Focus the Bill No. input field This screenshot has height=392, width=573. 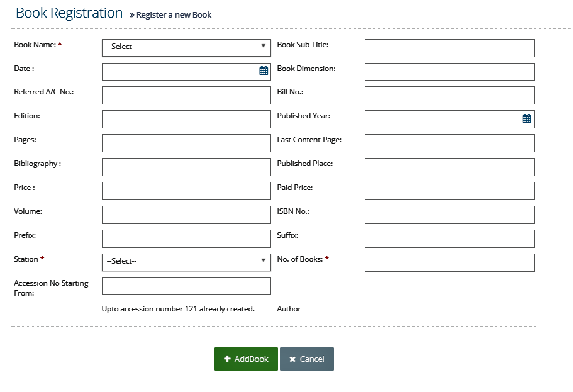pos(450,96)
